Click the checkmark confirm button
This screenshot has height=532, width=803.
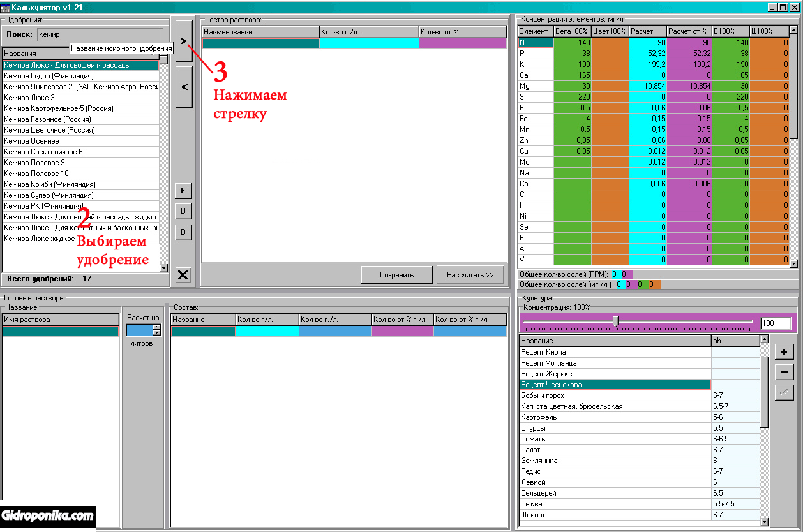(x=784, y=393)
